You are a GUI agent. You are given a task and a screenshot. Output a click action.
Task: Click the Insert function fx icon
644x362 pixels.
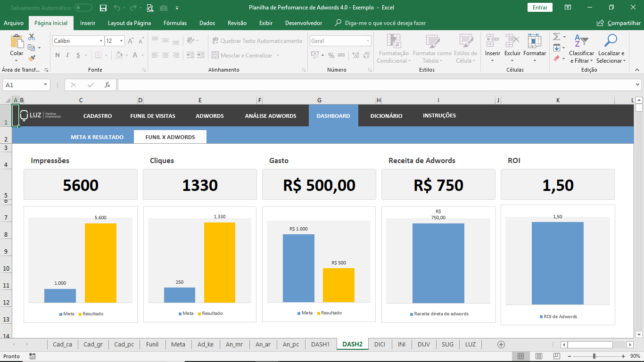tap(107, 85)
